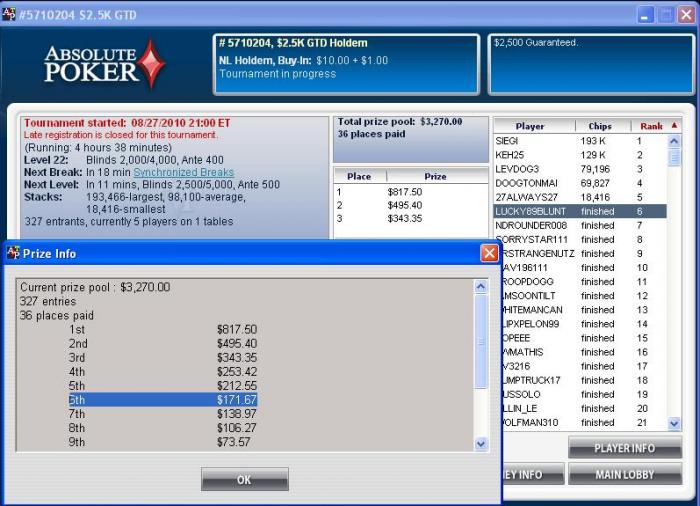Select the 4th place $253.42 entry
700x506 pixels.
[x=163, y=372]
